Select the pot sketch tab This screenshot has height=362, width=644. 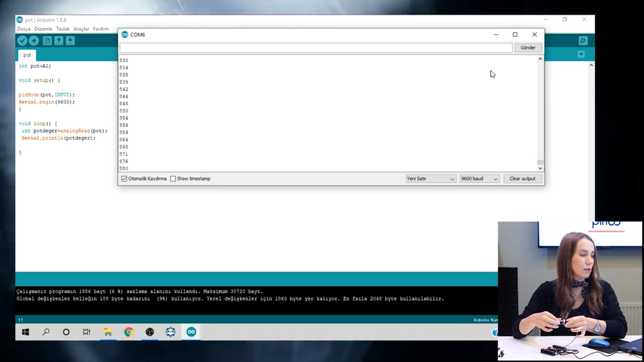point(27,55)
